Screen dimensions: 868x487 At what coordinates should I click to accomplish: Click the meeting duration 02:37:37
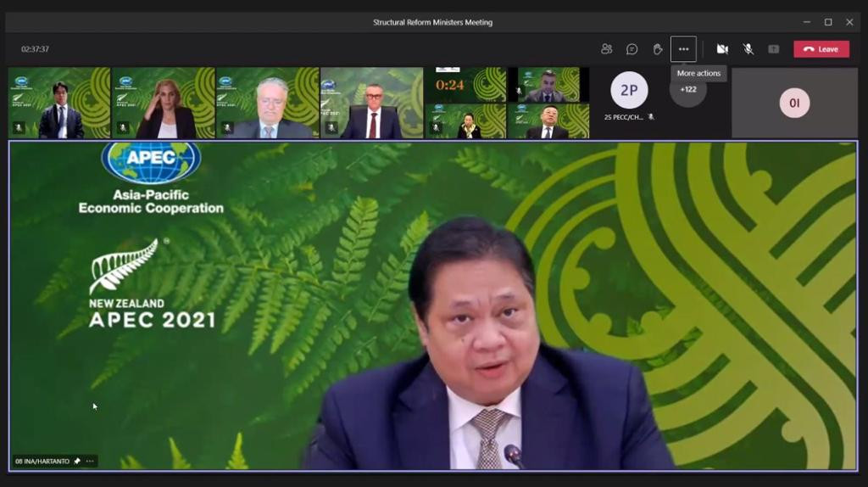(x=35, y=49)
